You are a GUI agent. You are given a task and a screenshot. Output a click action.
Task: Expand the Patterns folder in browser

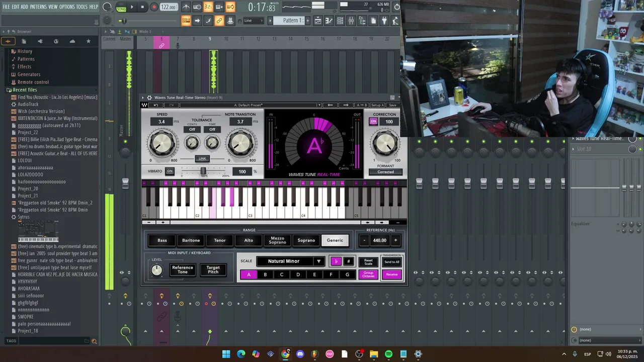point(26,59)
